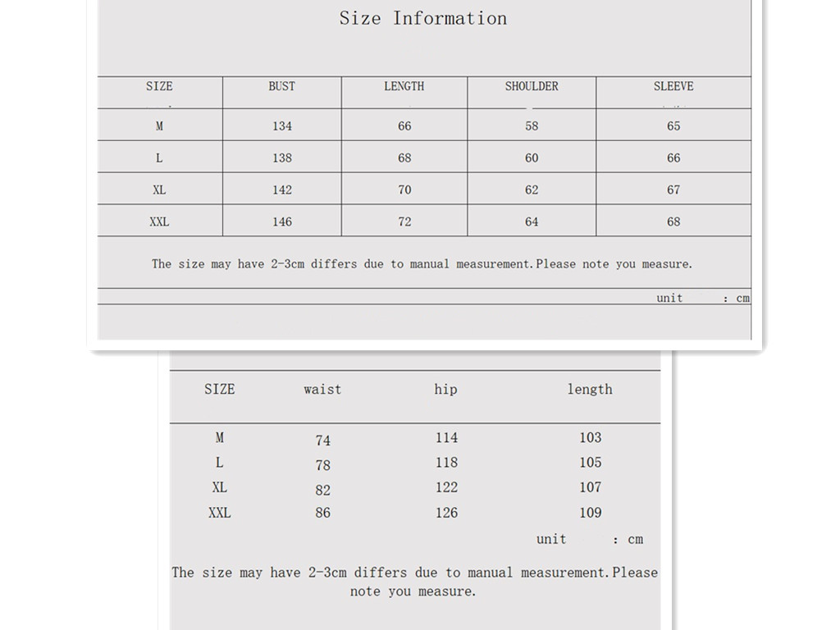
Task: Click shoulder value 62 for size XL
Action: pyautogui.click(x=532, y=190)
